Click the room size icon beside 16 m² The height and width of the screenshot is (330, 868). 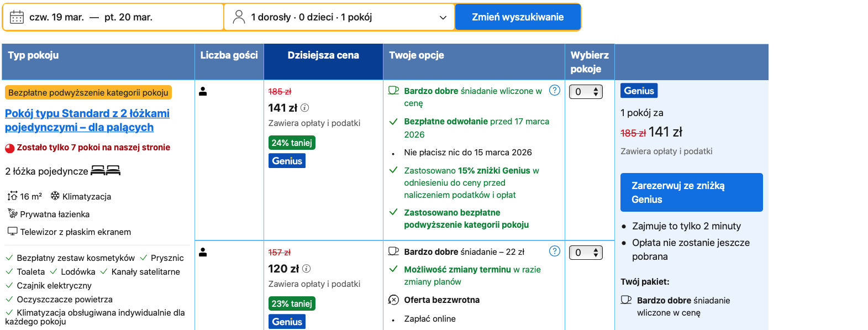click(x=12, y=196)
